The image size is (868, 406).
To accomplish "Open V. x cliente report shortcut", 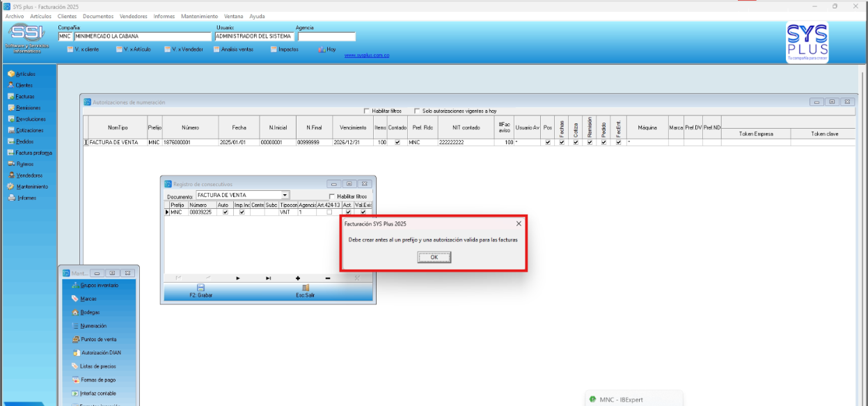I will [83, 49].
